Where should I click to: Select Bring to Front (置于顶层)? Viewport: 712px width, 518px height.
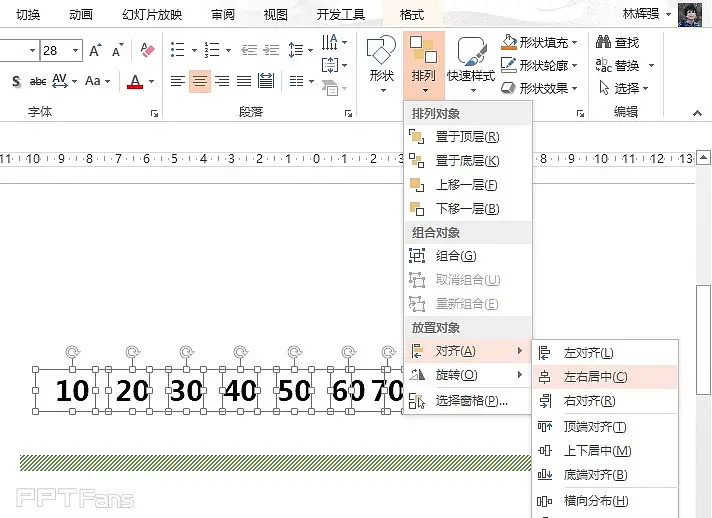pyautogui.click(x=467, y=137)
